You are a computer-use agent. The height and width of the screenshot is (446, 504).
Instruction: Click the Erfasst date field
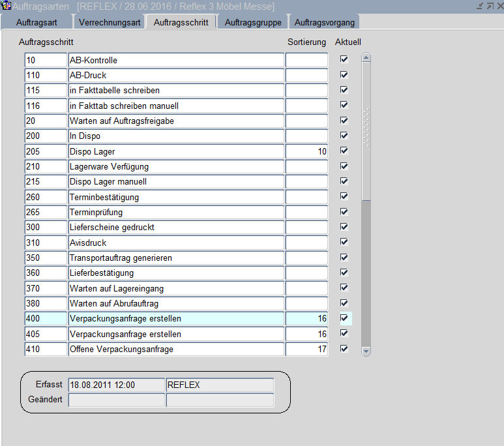(116, 385)
